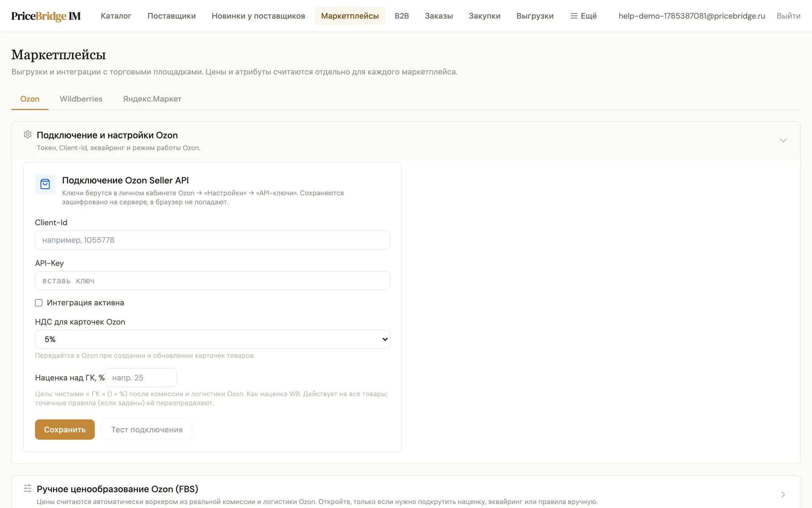Go to Заказы in the navigation

pos(439,16)
